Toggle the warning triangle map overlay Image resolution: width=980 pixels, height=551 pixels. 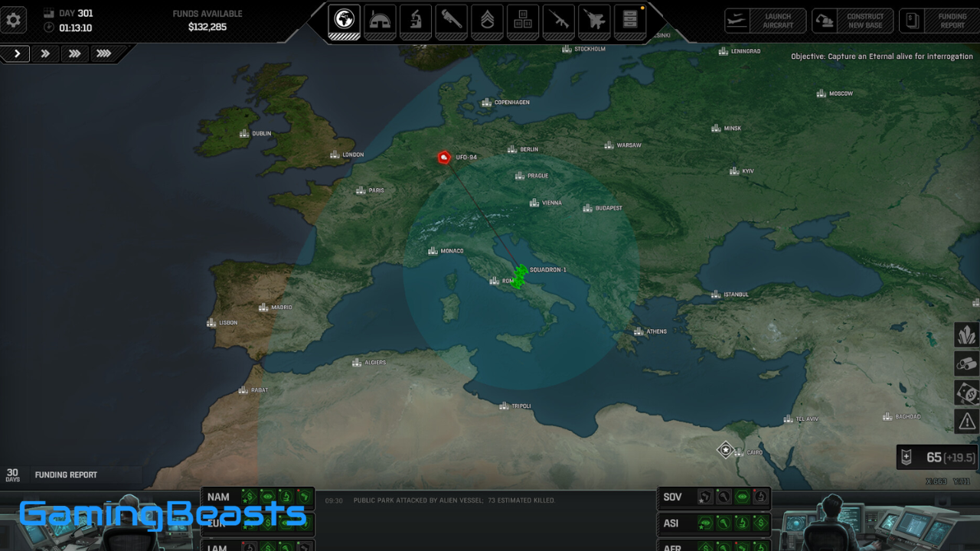click(x=966, y=421)
